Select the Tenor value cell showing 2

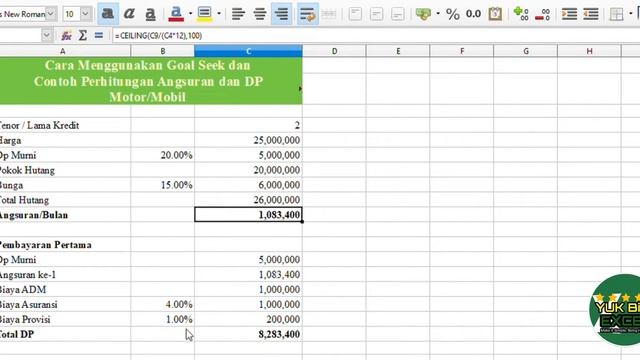click(x=248, y=125)
